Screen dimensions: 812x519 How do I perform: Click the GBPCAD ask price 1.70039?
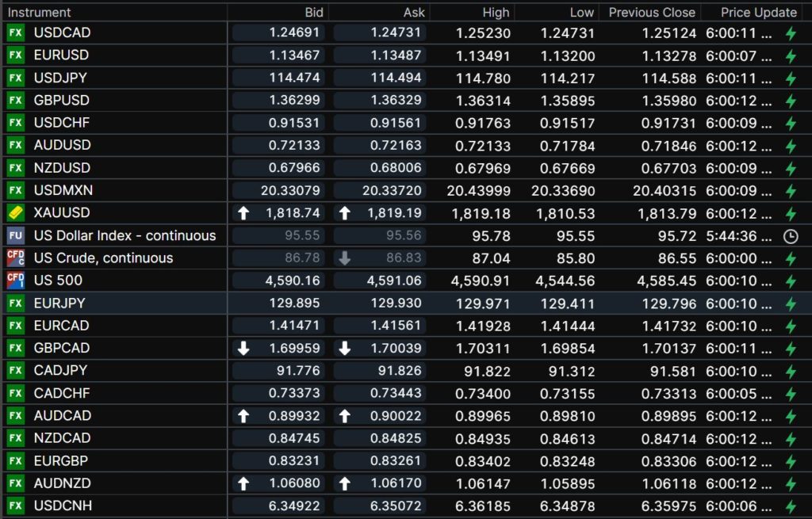[396, 348]
